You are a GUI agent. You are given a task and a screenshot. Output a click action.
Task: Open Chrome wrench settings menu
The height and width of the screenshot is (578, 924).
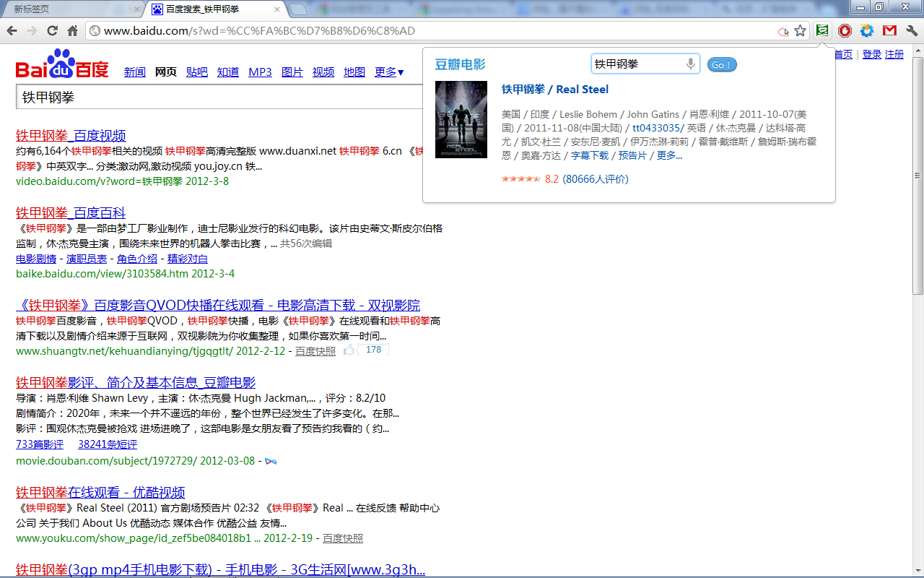tap(911, 30)
